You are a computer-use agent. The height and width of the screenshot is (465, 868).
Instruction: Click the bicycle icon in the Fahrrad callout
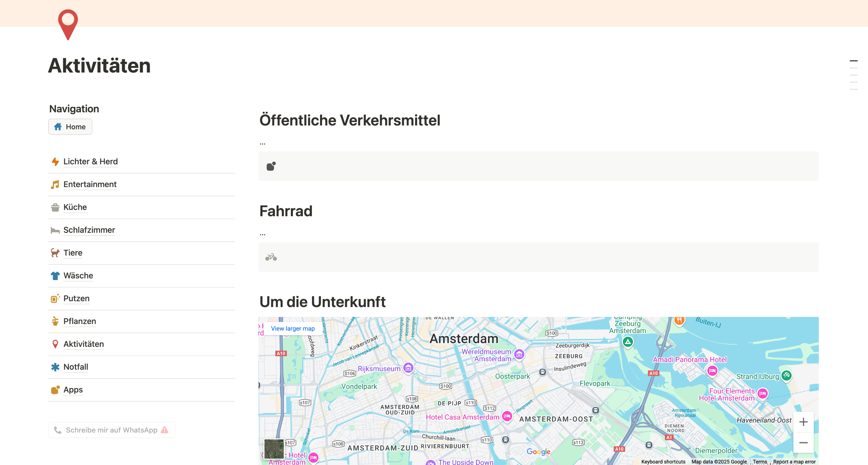[271, 257]
